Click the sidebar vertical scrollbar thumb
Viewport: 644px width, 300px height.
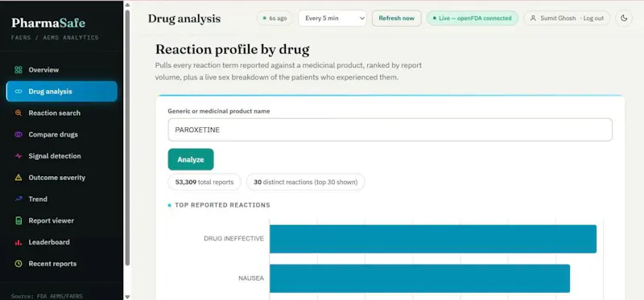127,138
